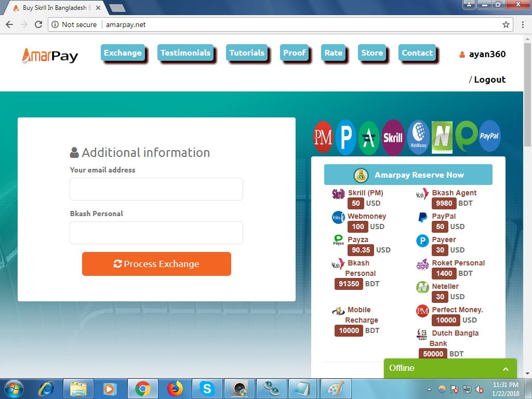
Task: Click the green AdvCash logo circle
Action: [369, 137]
